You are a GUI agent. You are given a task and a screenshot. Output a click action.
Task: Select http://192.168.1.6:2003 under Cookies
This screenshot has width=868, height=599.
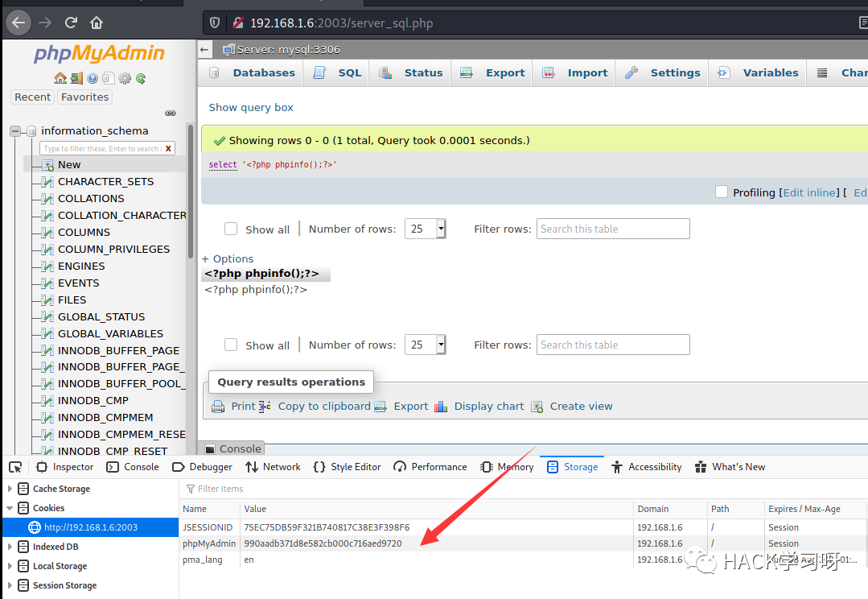tap(91, 527)
